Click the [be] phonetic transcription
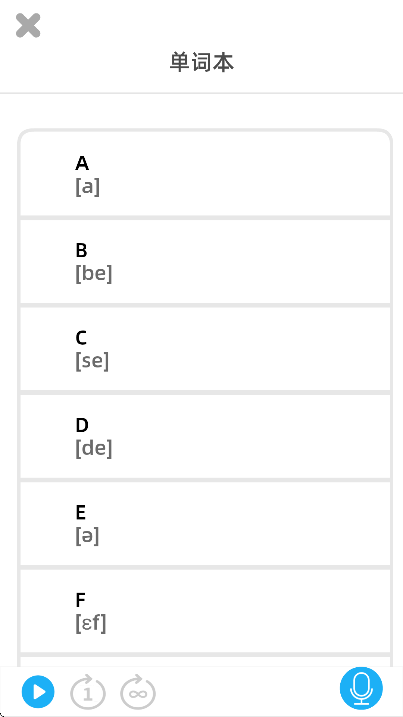403x717 pixels. [x=94, y=274]
